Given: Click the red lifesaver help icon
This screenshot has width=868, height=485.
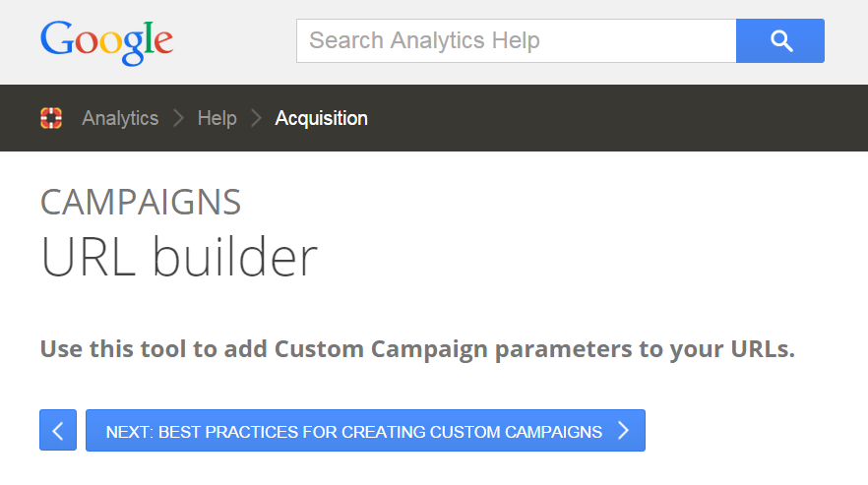Looking at the screenshot, I should click(51, 118).
